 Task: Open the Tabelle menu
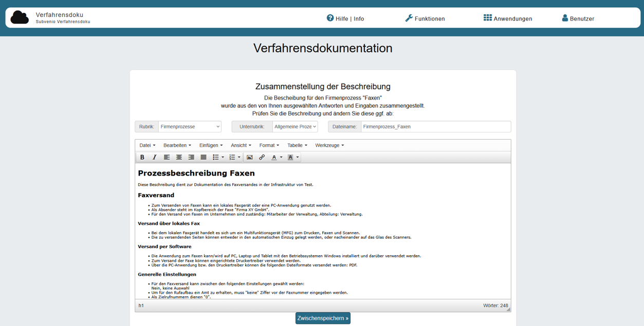click(x=297, y=145)
